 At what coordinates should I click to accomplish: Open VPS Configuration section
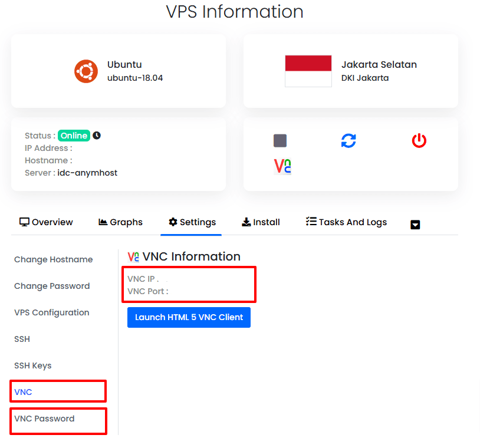click(52, 312)
